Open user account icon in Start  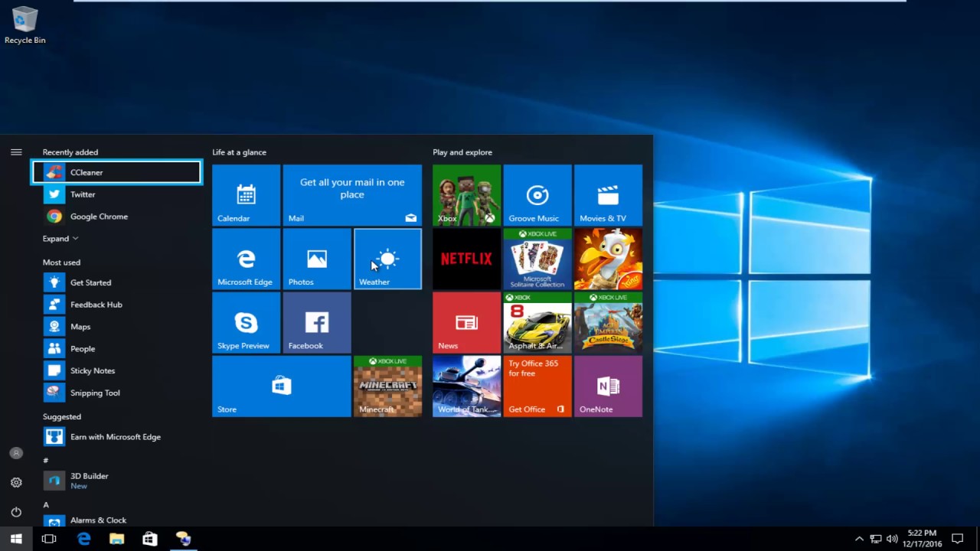point(16,453)
